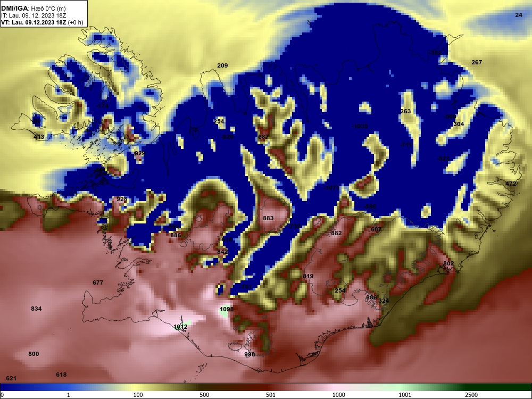Click the negative value -382
This screenshot has width=532, height=399.
435,53
